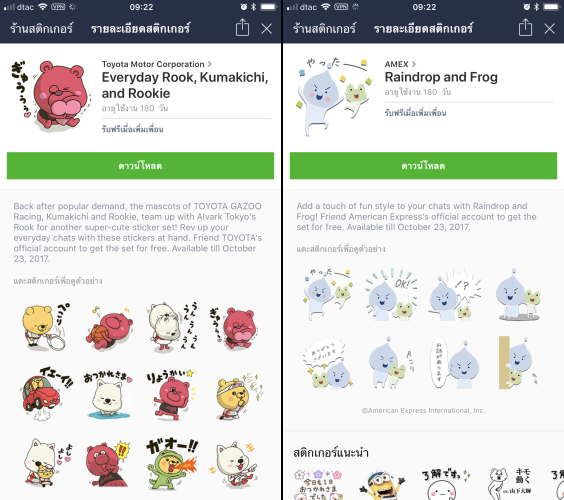This screenshot has width=564, height=500.
Task: Preview green dinosaur fire-breathing sticker
Action: coord(172,463)
